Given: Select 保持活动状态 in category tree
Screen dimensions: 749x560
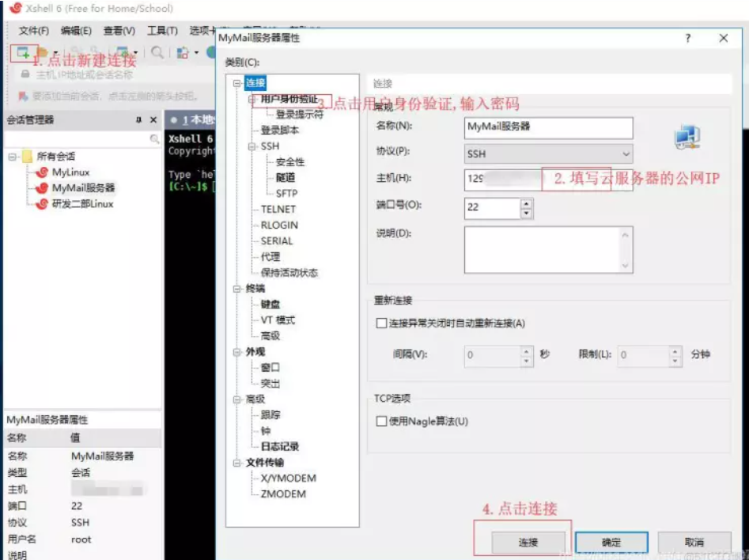Looking at the screenshot, I should [x=289, y=272].
